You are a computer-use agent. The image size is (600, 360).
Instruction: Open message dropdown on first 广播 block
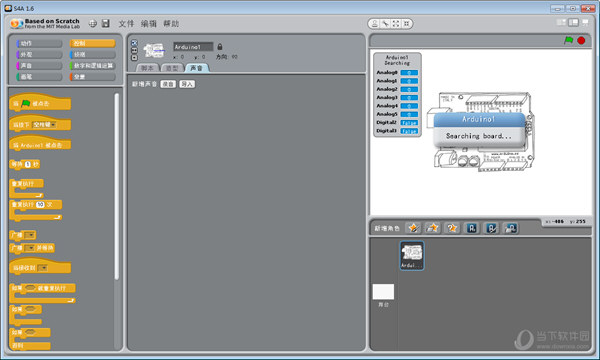(x=29, y=235)
